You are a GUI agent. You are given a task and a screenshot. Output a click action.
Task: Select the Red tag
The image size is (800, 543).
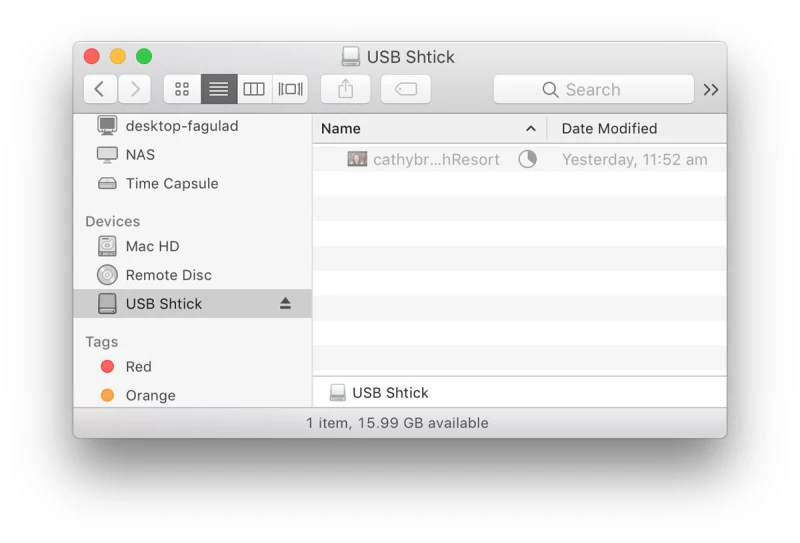138,367
